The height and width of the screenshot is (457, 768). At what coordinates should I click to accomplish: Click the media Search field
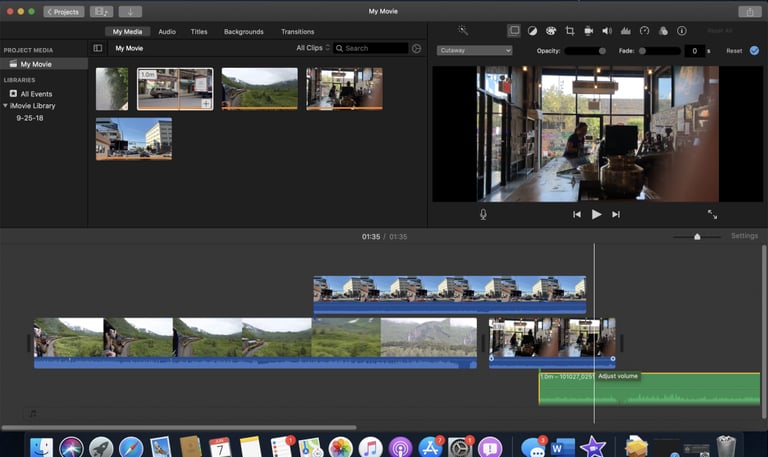tap(371, 48)
